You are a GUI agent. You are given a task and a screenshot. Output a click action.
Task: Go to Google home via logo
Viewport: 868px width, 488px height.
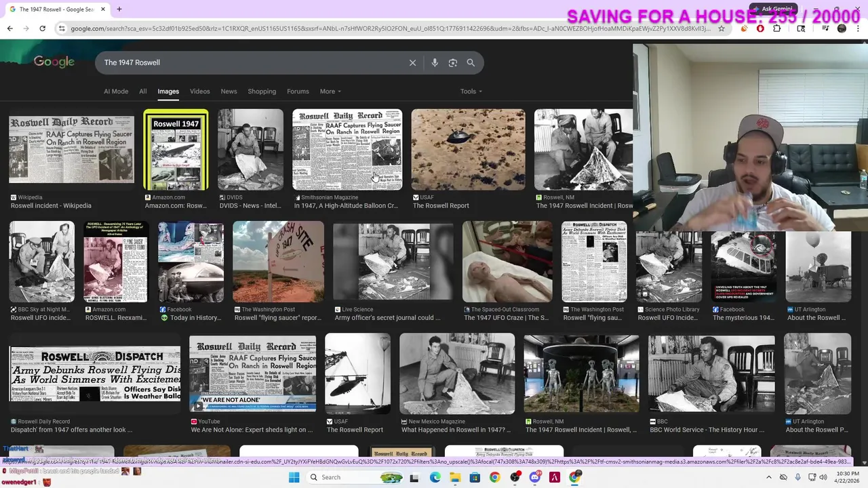(x=54, y=62)
